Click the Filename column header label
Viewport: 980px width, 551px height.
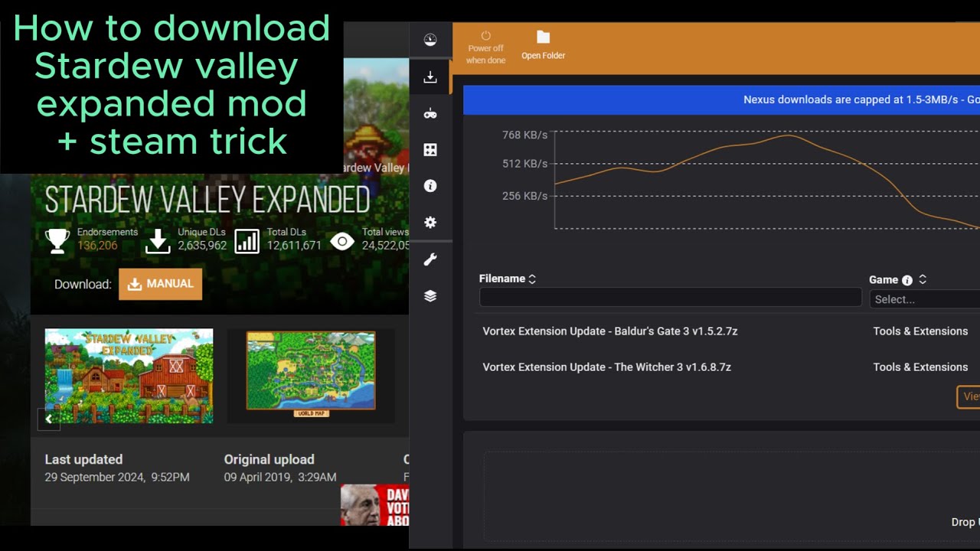pyautogui.click(x=502, y=279)
